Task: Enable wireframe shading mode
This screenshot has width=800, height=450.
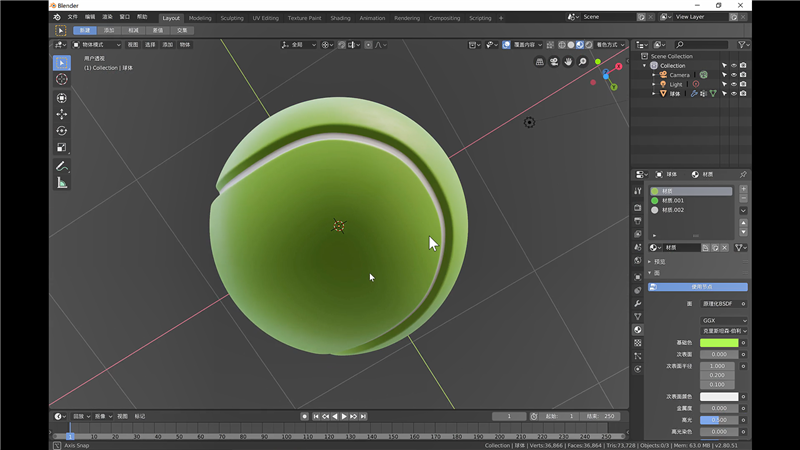Action: [x=562, y=45]
